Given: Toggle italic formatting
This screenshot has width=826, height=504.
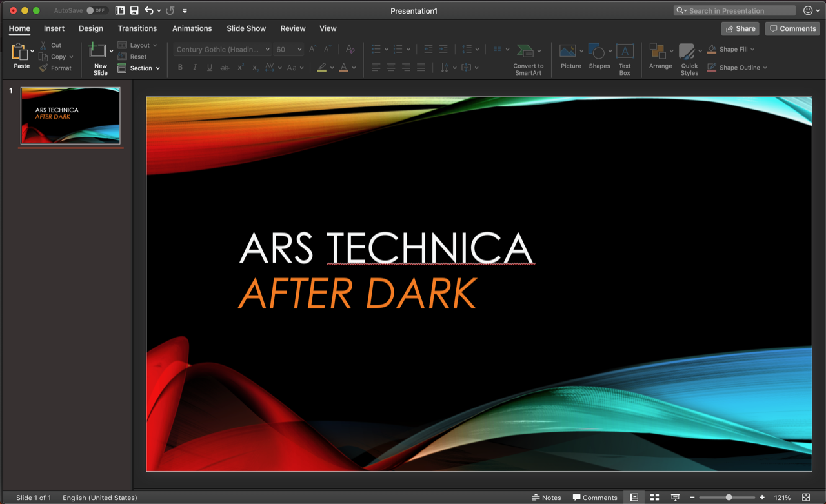Looking at the screenshot, I should [195, 67].
